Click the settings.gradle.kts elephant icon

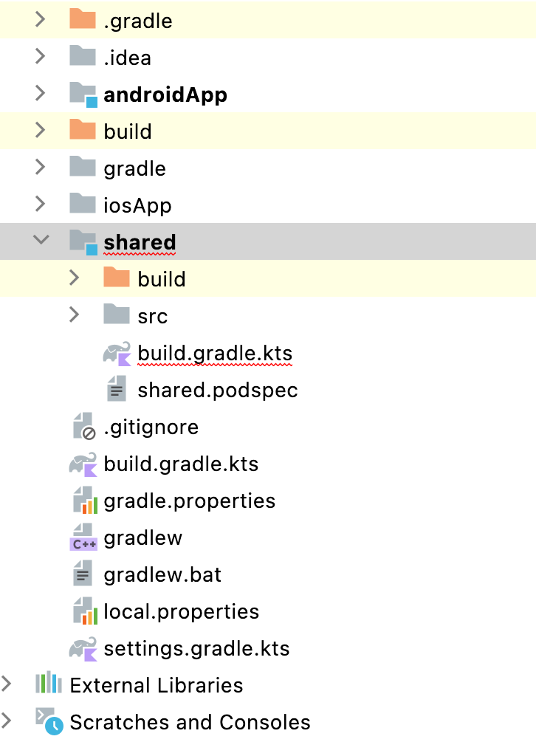point(83,649)
